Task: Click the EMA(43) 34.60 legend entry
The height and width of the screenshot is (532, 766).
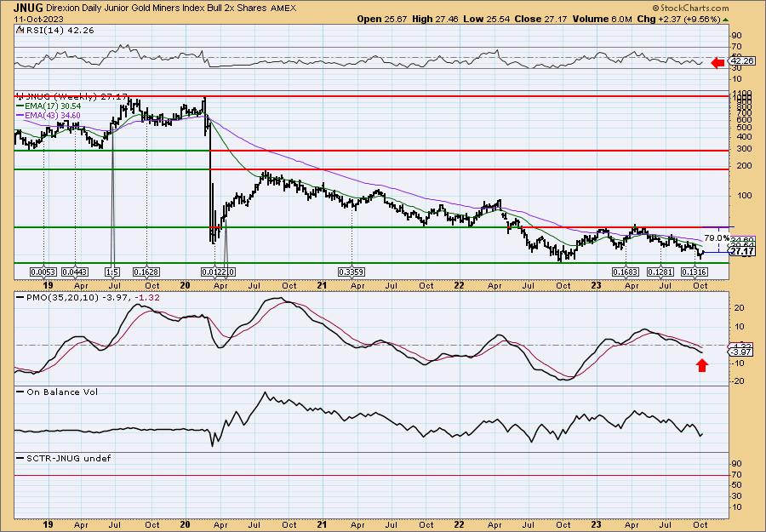Action: pyautogui.click(x=52, y=115)
